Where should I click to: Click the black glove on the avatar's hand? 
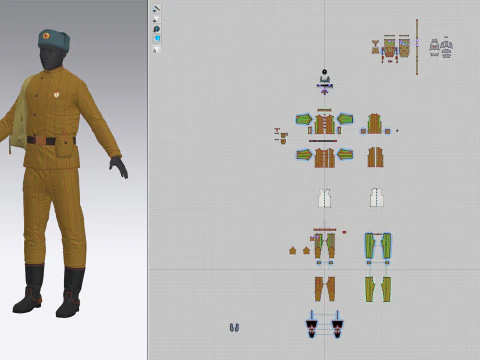[x=119, y=167]
